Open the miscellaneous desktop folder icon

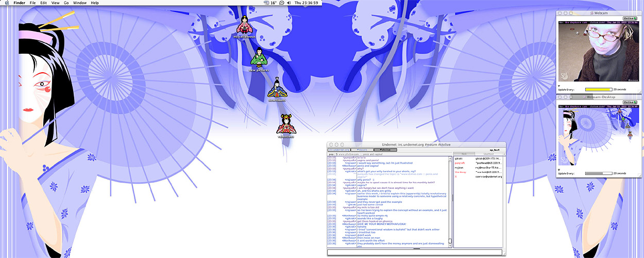pyautogui.click(x=245, y=27)
